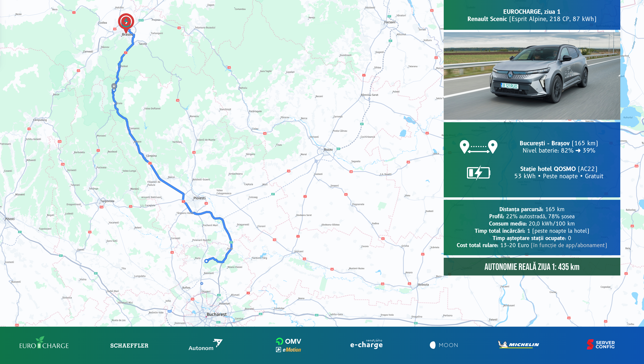Click the Pitesti label on map

click(10, 219)
